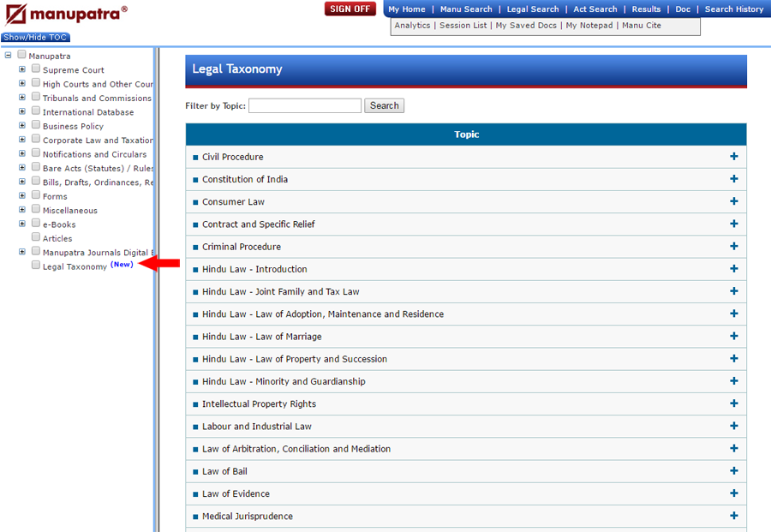Expand Labour and Industrial Law plus icon
771x532 pixels.
733,426
